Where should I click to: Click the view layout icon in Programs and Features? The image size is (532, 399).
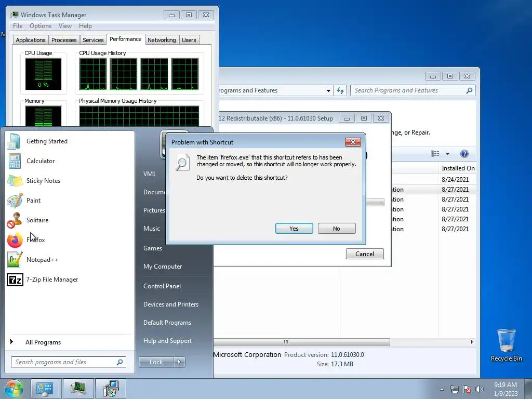point(435,154)
